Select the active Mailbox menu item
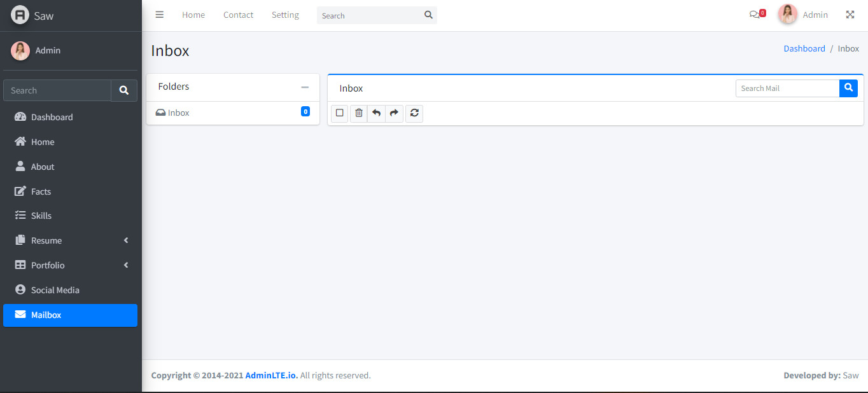Screen dimensions: 868x393 70,315
